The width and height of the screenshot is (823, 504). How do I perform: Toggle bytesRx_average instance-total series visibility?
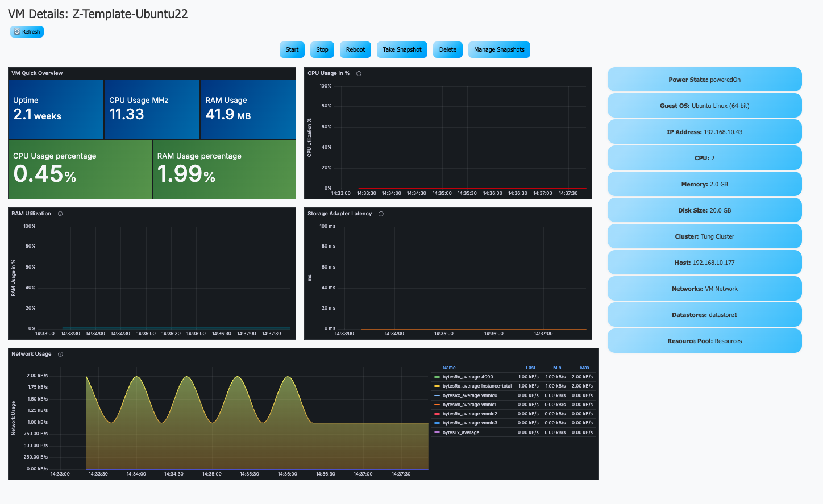(x=476, y=386)
